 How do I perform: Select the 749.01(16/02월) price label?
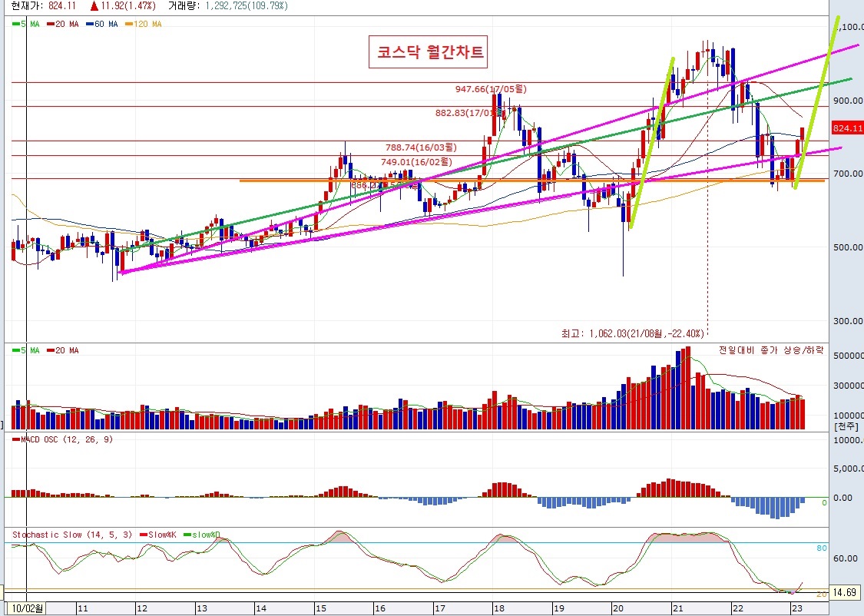click(416, 162)
